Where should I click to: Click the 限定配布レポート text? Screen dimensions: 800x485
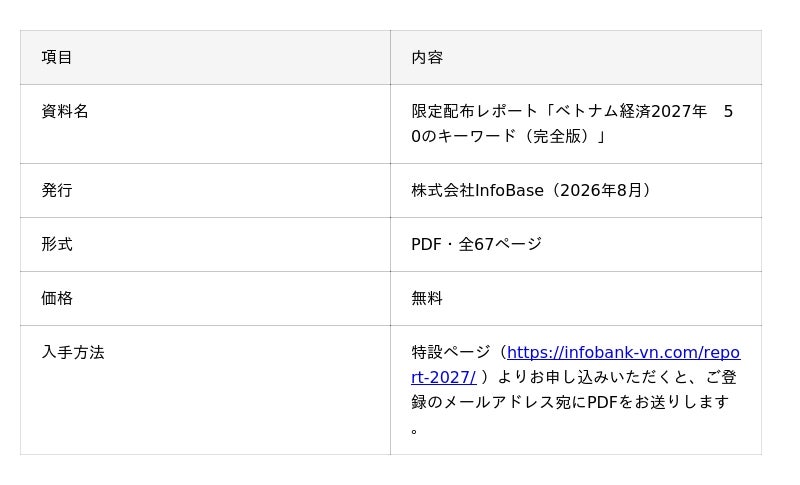point(474,111)
